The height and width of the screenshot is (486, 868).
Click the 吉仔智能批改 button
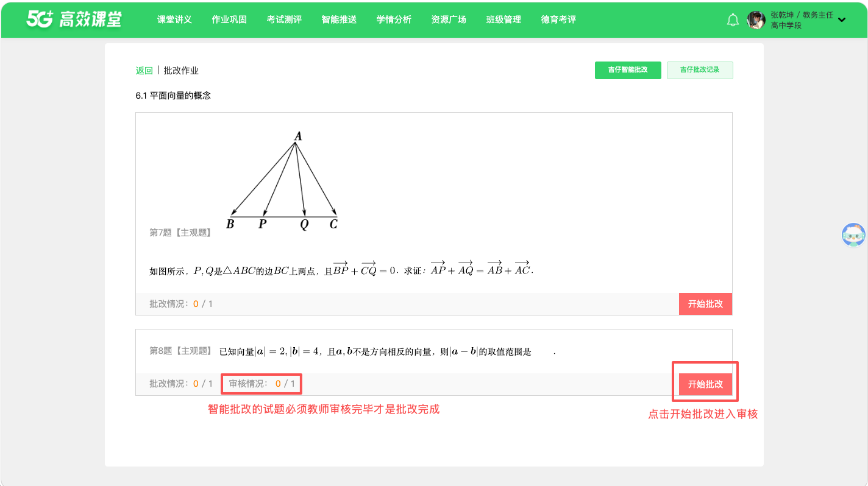[x=628, y=70]
